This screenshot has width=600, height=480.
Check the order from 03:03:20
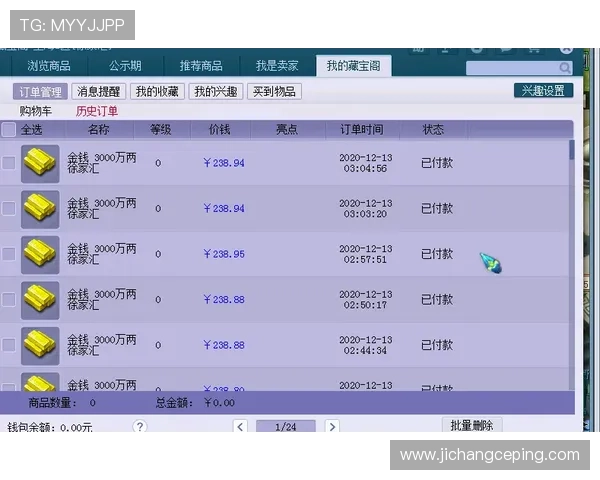pos(8,209)
